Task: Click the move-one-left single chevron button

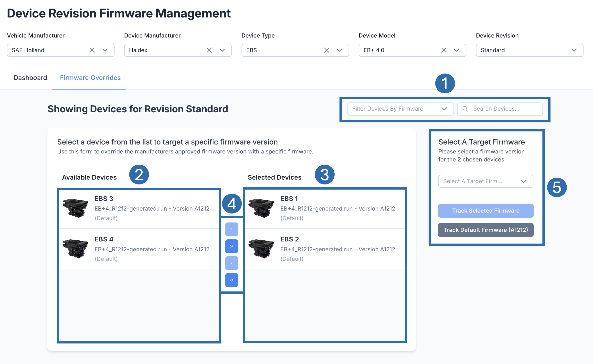Action: coord(231,263)
